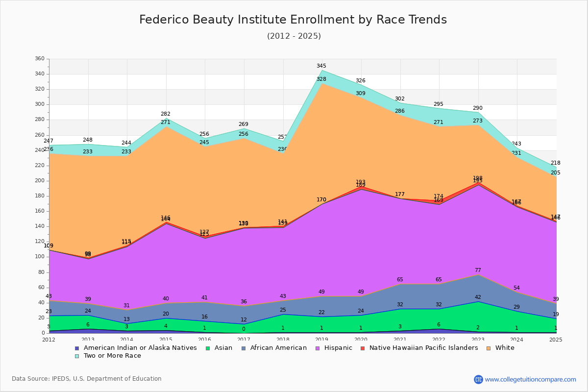Open the collegetuitioncompare.com link
Image resolution: width=588 pixels, height=392 pixels.
[x=530, y=379]
